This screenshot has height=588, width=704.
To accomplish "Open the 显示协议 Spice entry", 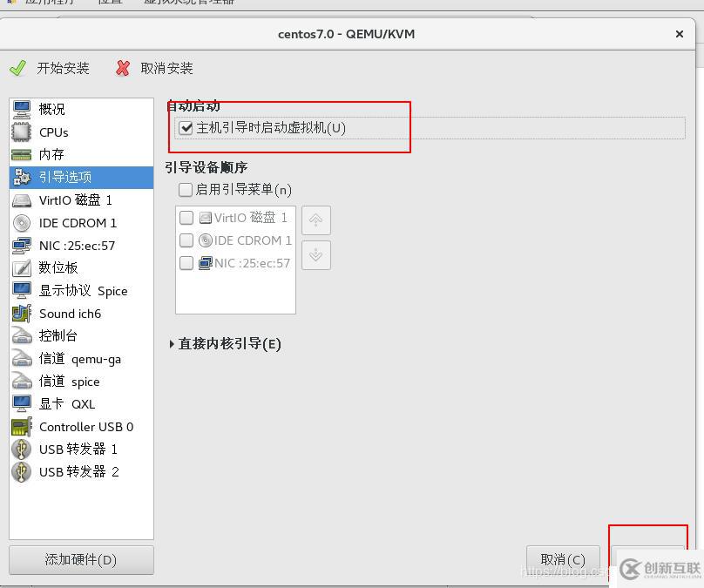I will [81, 290].
